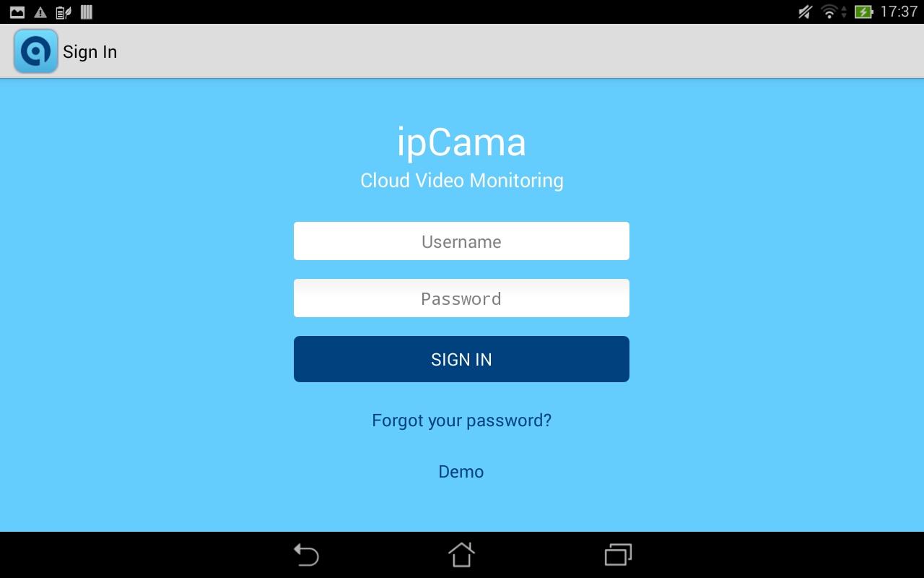
Task: Focus the Password input field
Action: [x=461, y=298]
